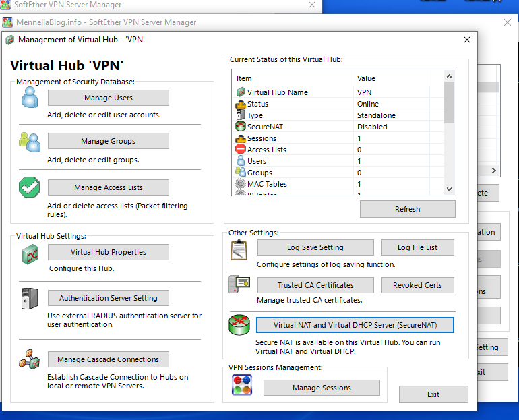Open Authentication Server Setting
Image resolution: width=519 pixels, height=420 pixels.
tap(109, 298)
